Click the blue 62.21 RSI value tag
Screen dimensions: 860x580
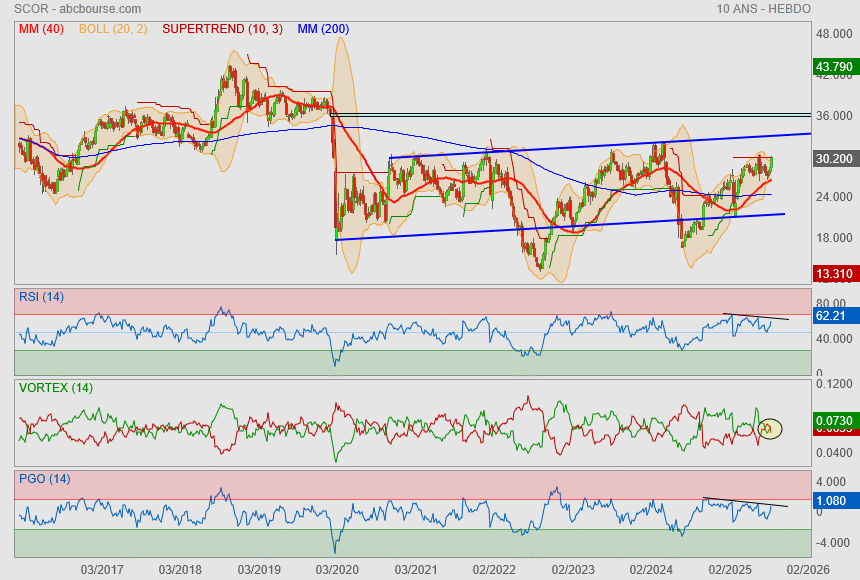click(832, 317)
